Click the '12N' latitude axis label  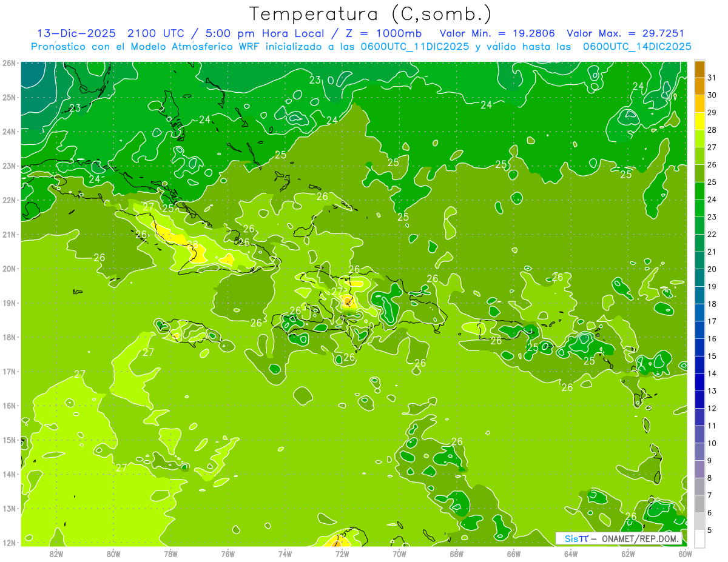click(9, 543)
